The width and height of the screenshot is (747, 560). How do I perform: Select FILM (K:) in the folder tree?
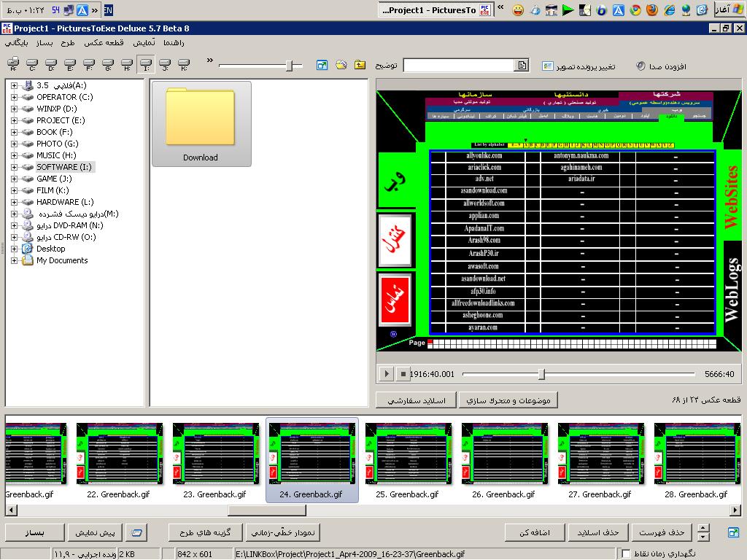[x=53, y=190]
